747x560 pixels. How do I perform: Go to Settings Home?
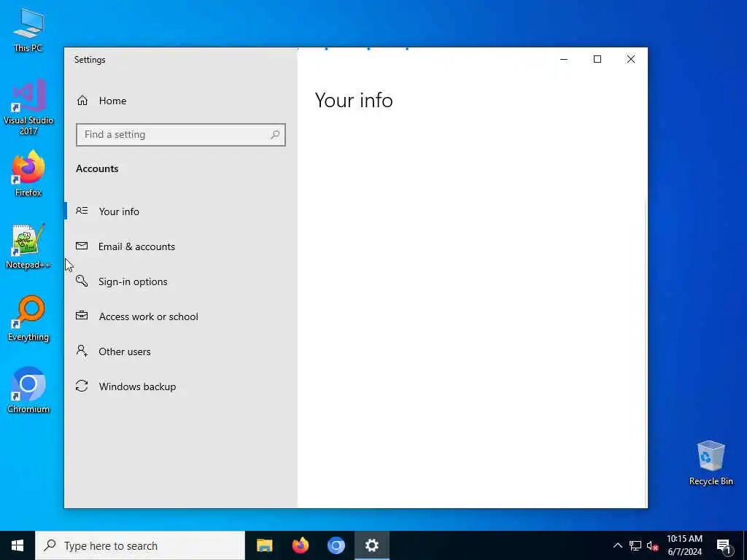pyautogui.click(x=181, y=101)
